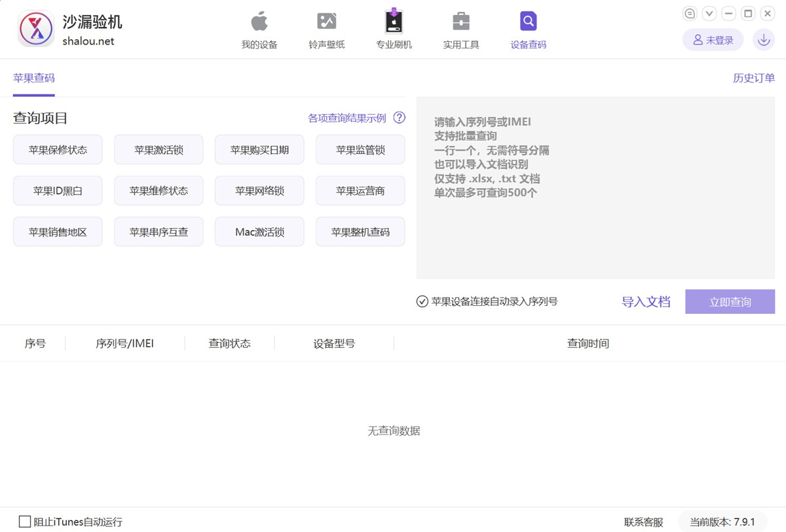Open 历史订单 order history

(x=753, y=78)
